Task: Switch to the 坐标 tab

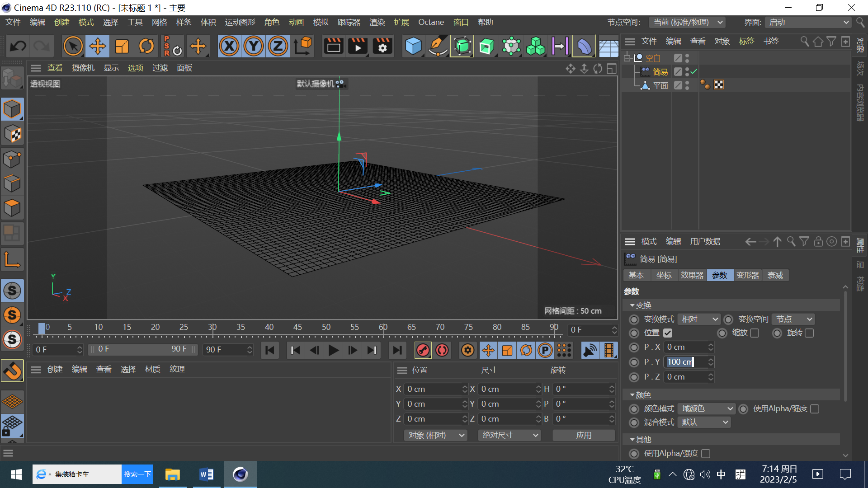Action: (x=664, y=276)
